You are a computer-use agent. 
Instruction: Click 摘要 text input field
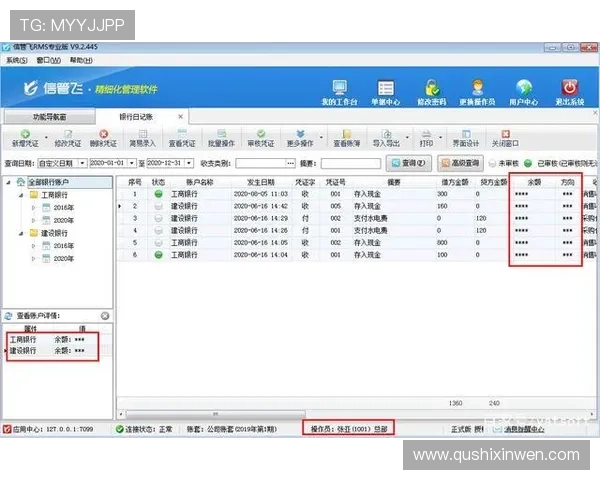click(351, 164)
